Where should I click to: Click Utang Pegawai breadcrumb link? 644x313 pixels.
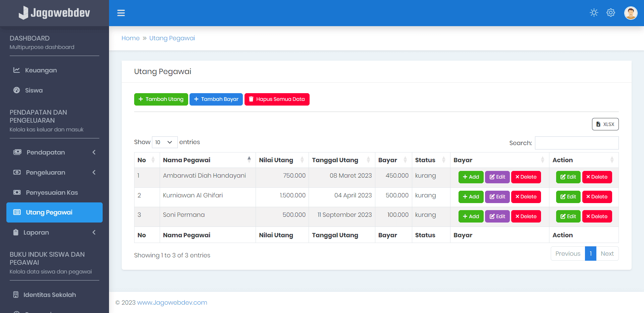(172, 38)
